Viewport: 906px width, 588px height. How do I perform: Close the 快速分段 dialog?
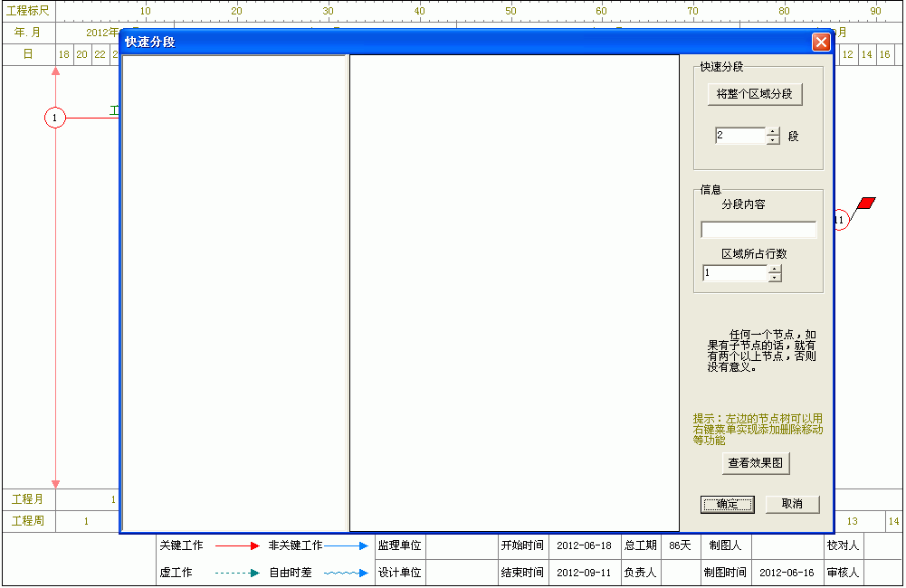[821, 43]
